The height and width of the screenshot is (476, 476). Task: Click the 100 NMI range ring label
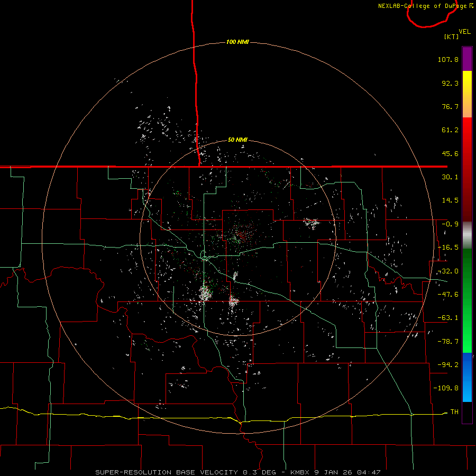(237, 42)
